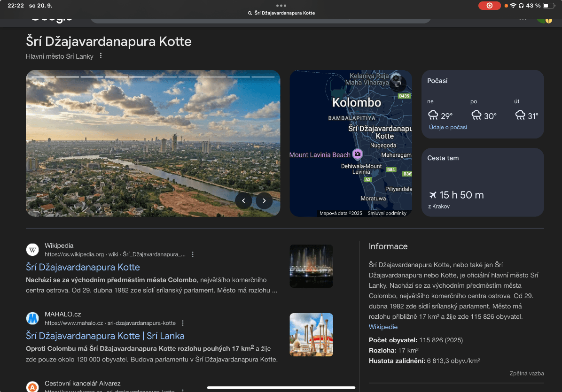Open the temple thumbnail of MAHALO result
562x392 pixels.
tap(311, 334)
